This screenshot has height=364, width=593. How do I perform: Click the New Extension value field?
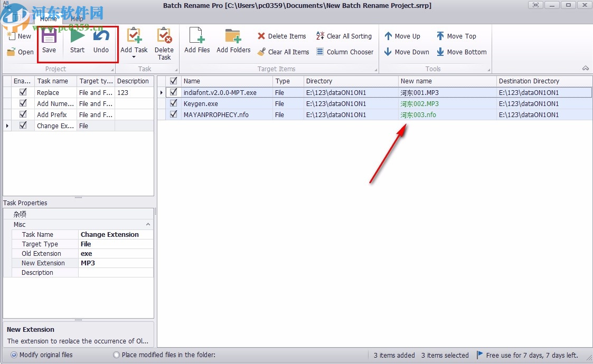click(116, 263)
